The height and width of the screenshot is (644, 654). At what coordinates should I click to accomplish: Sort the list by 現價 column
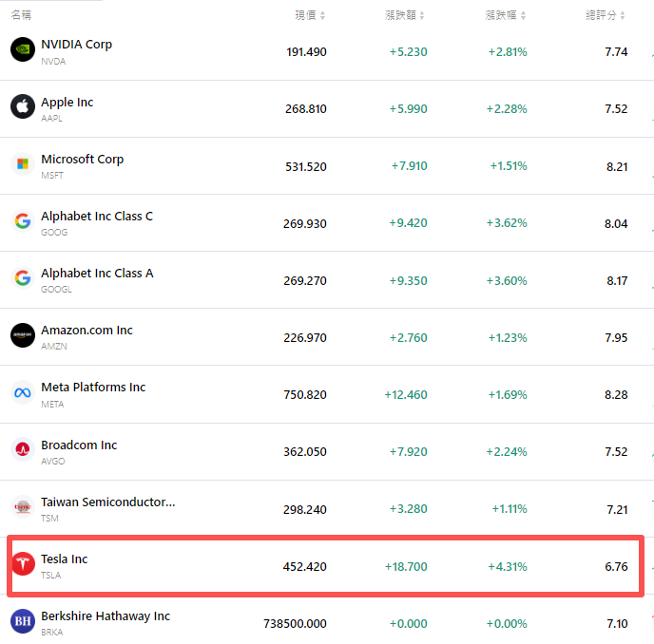310,15
